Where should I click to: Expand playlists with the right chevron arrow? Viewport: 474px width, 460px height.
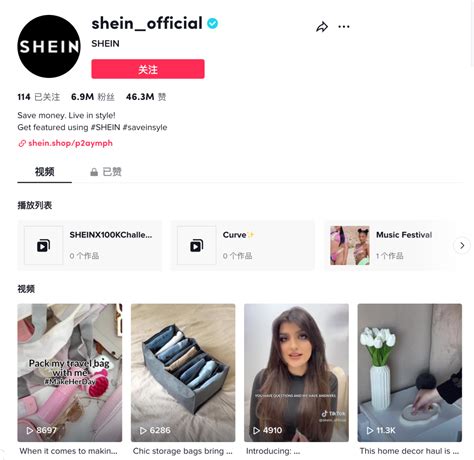coord(462,245)
